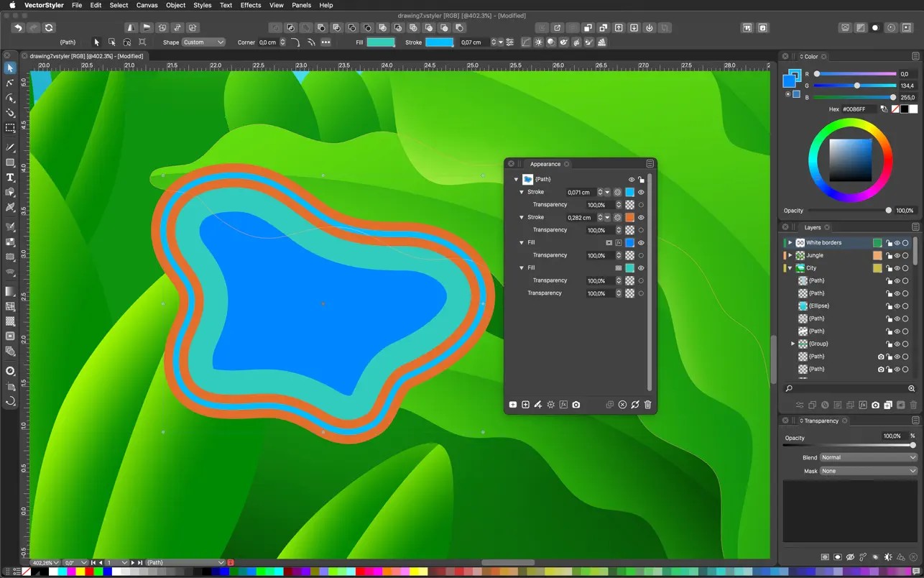The width and height of the screenshot is (924, 578).
Task: Hide the first Stroke in Appearance panel
Action: 641,193
